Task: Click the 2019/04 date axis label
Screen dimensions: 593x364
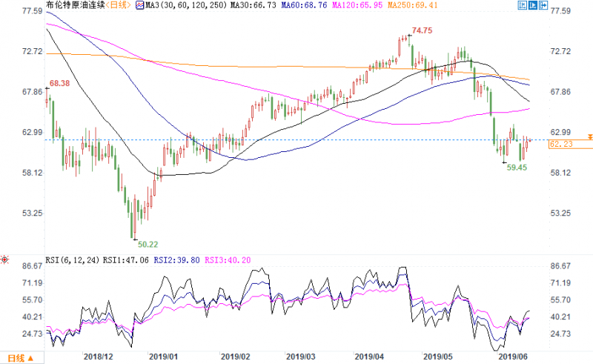Action: (x=369, y=357)
